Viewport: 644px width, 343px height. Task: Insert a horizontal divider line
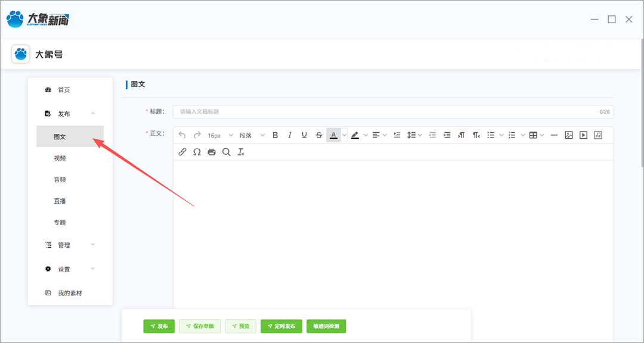click(554, 135)
